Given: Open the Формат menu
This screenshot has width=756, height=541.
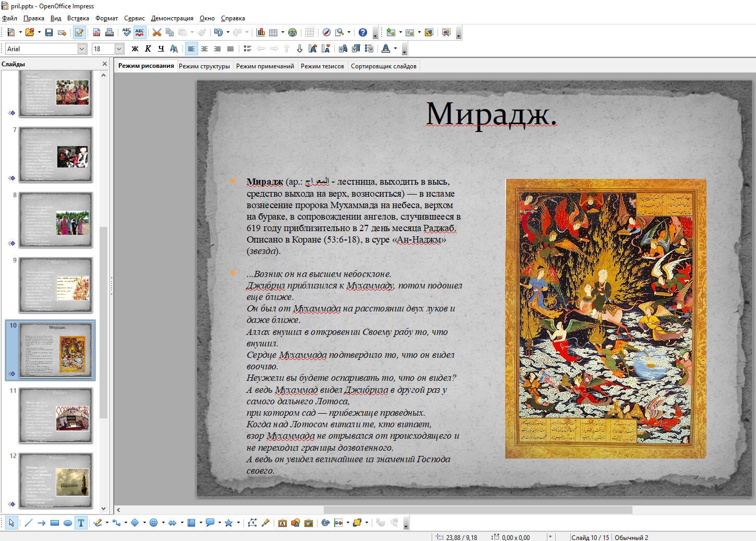Looking at the screenshot, I should tap(106, 18).
